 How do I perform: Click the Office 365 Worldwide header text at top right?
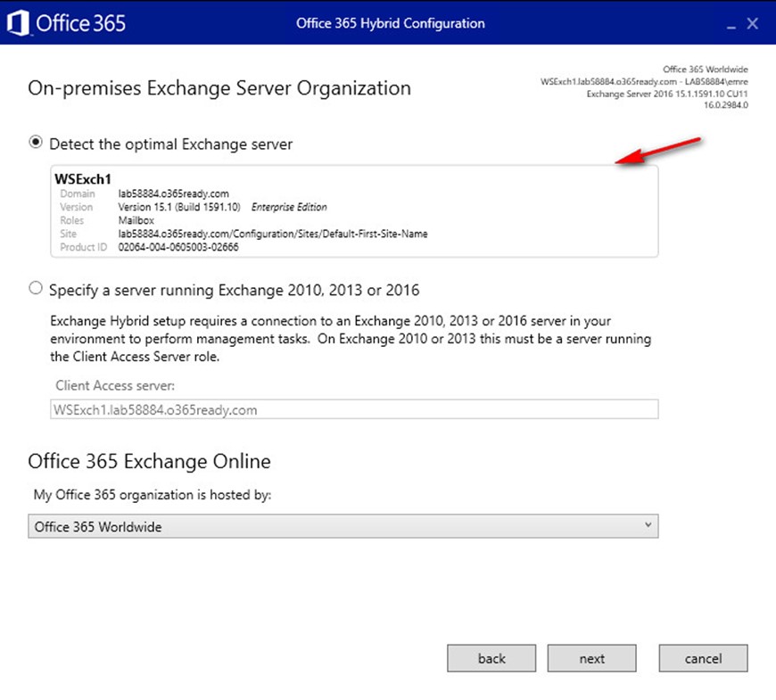[x=706, y=70]
